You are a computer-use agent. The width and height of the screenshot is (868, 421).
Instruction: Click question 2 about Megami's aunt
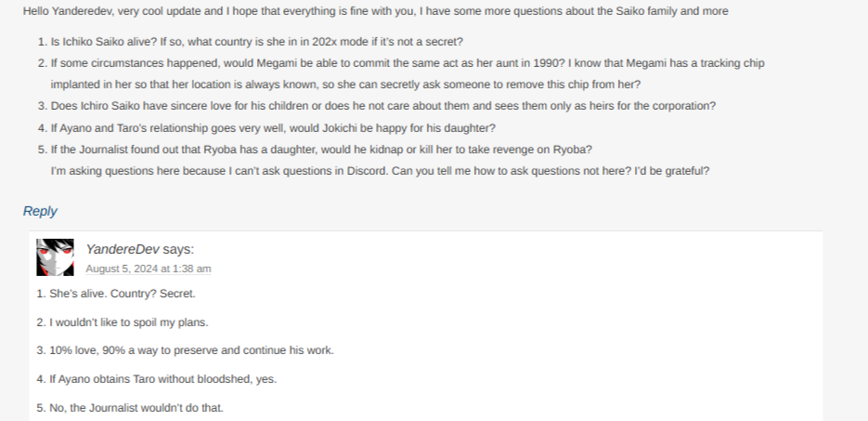tap(408, 63)
